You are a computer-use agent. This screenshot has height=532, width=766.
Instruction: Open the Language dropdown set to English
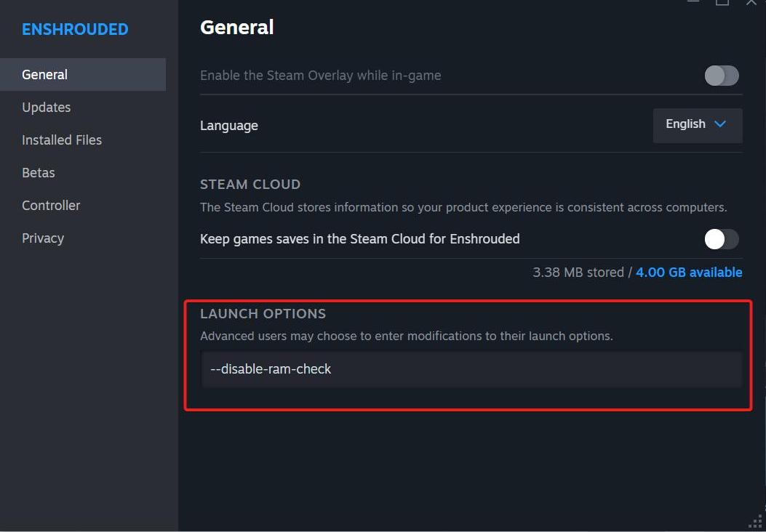(698, 125)
